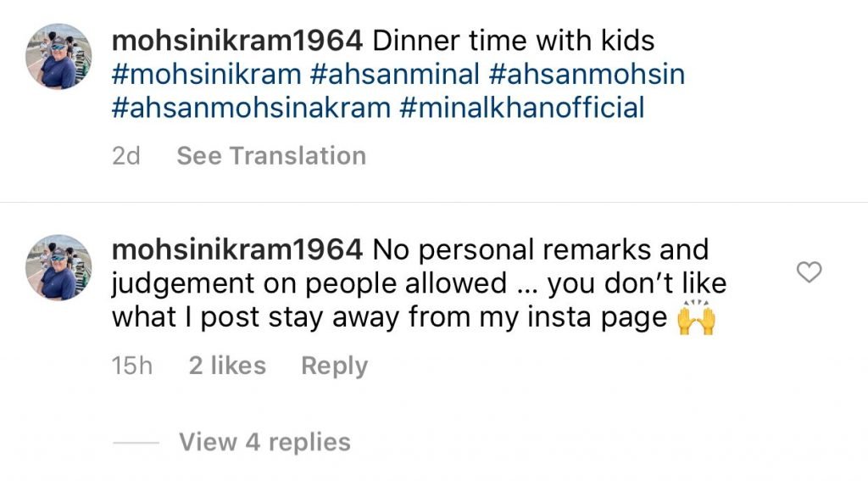Open the #mohsinikram hashtag
This screenshot has width=868, height=481.
[206, 75]
